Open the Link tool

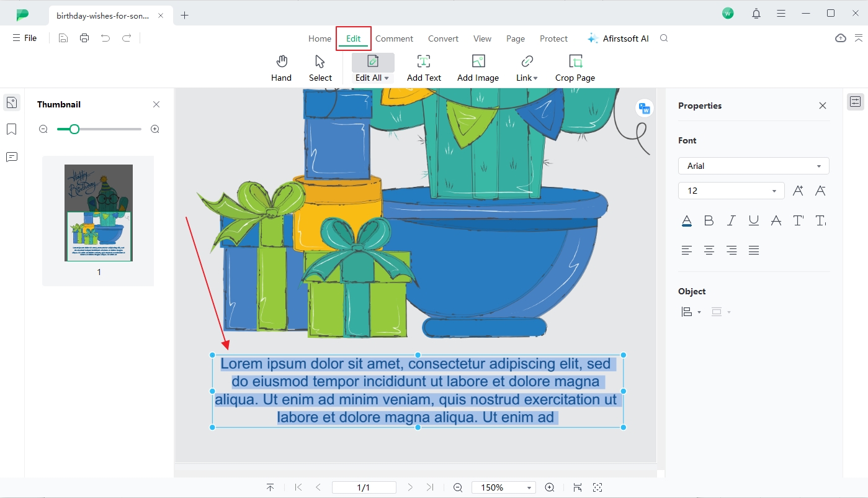coord(527,68)
